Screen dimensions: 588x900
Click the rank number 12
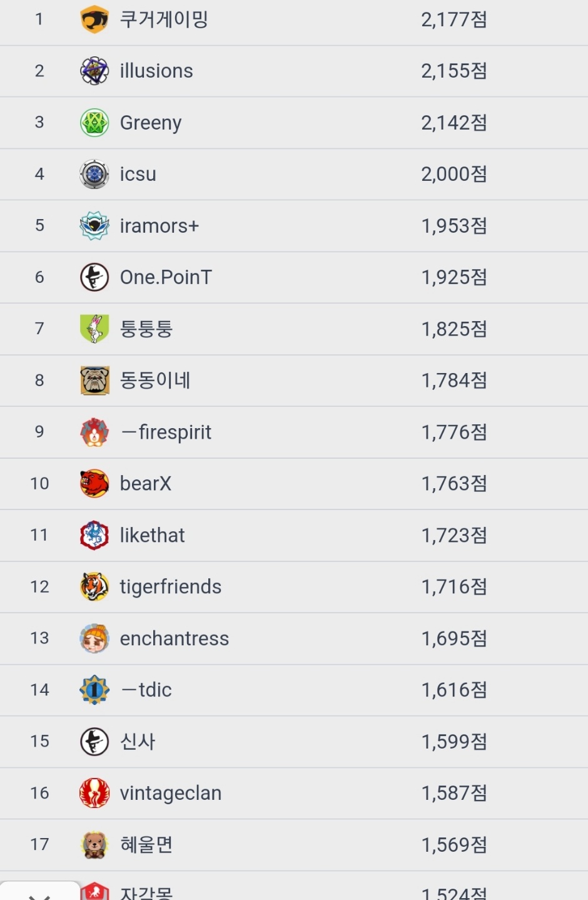tap(39, 586)
